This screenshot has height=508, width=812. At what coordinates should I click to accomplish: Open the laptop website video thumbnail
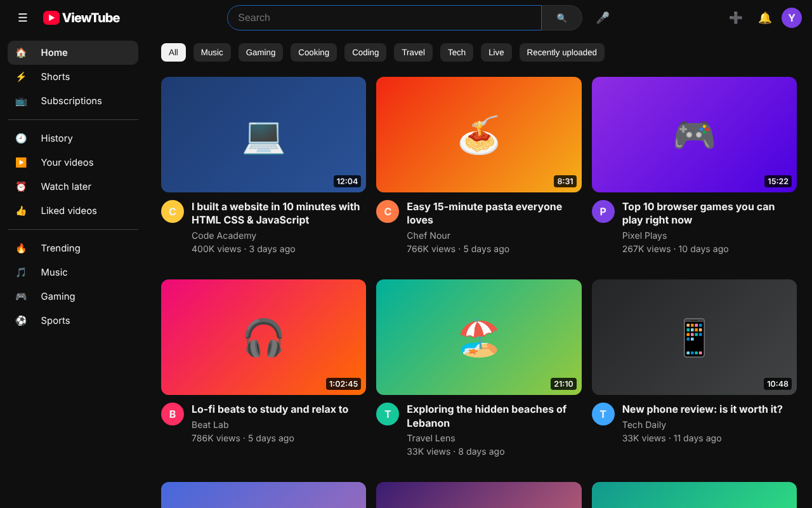(263, 135)
